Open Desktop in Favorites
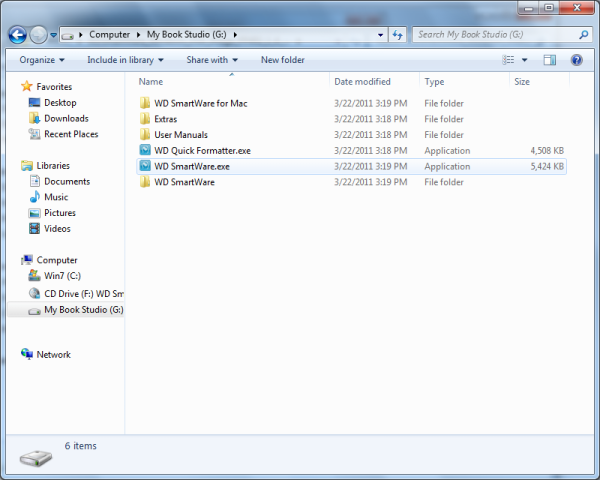The image size is (600, 480). pyautogui.click(x=52, y=103)
